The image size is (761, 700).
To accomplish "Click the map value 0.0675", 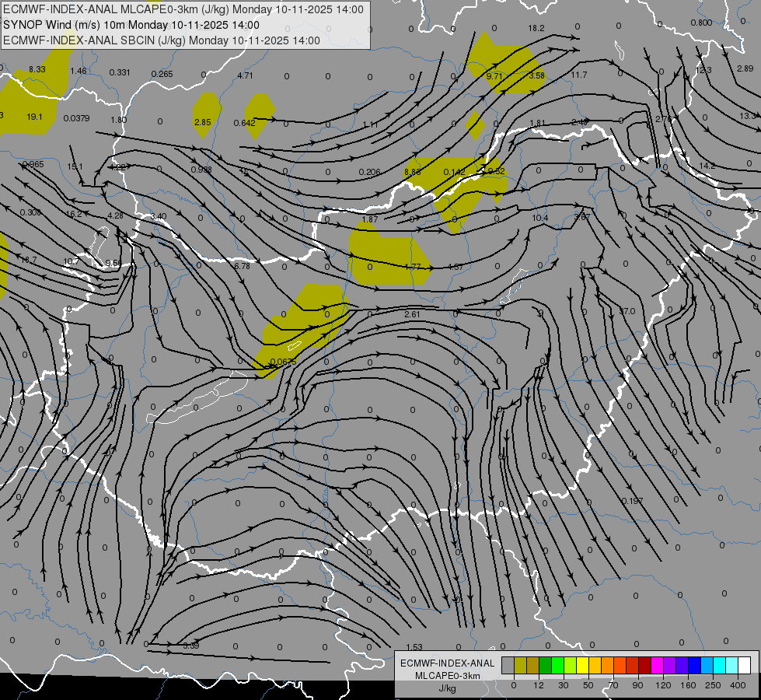I will coord(283,362).
